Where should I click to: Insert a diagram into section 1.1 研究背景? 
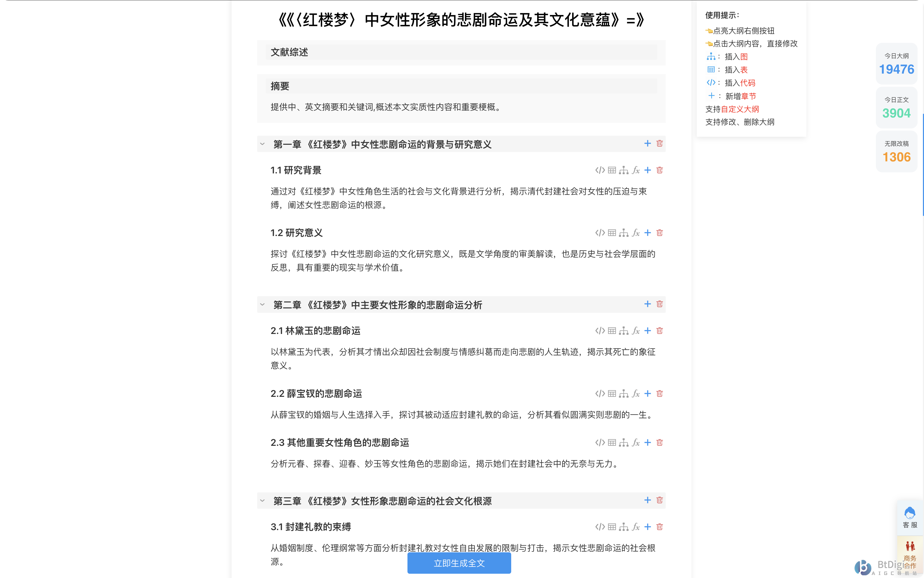pos(624,170)
